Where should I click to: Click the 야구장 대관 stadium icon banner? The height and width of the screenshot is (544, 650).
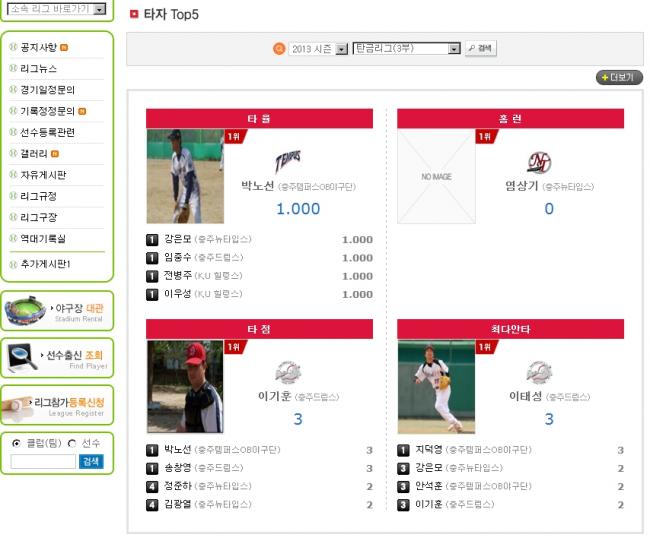click(x=57, y=311)
